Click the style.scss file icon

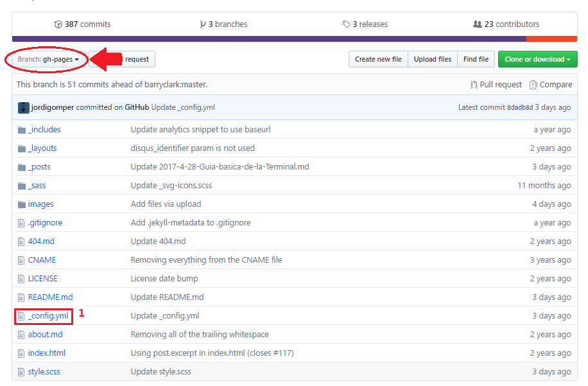tap(21, 372)
